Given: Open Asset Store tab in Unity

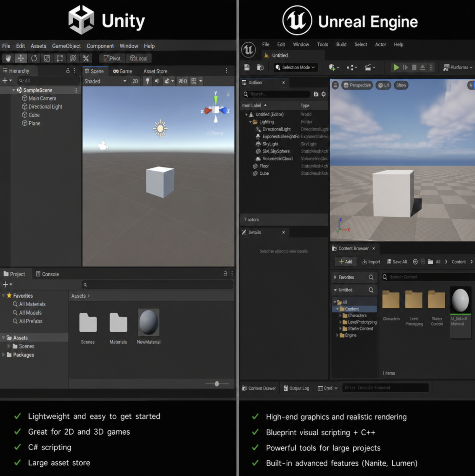Looking at the screenshot, I should 155,71.
